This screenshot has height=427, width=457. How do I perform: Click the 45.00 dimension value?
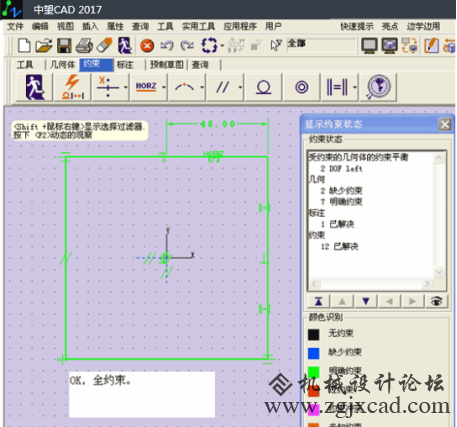tap(217, 124)
